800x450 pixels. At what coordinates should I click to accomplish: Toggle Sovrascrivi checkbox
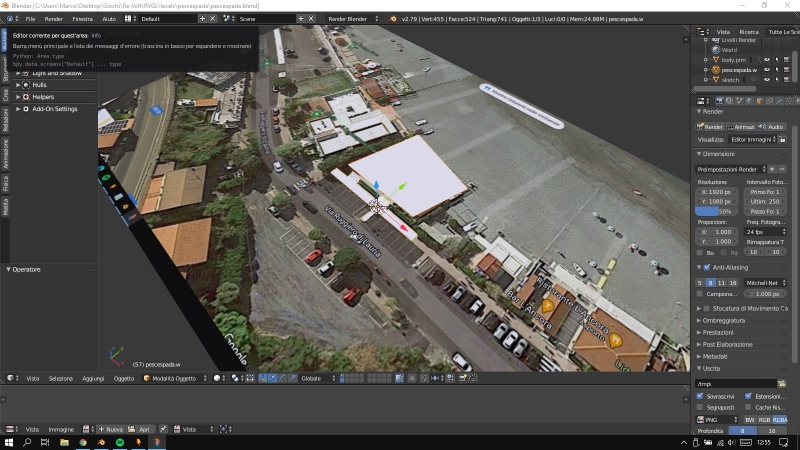pyautogui.click(x=700, y=396)
